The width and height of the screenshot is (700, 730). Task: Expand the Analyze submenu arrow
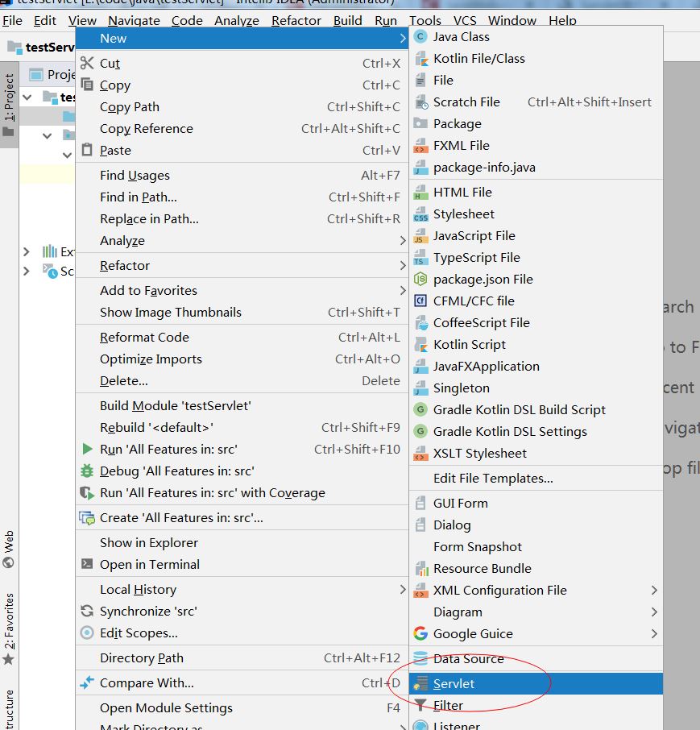403,241
